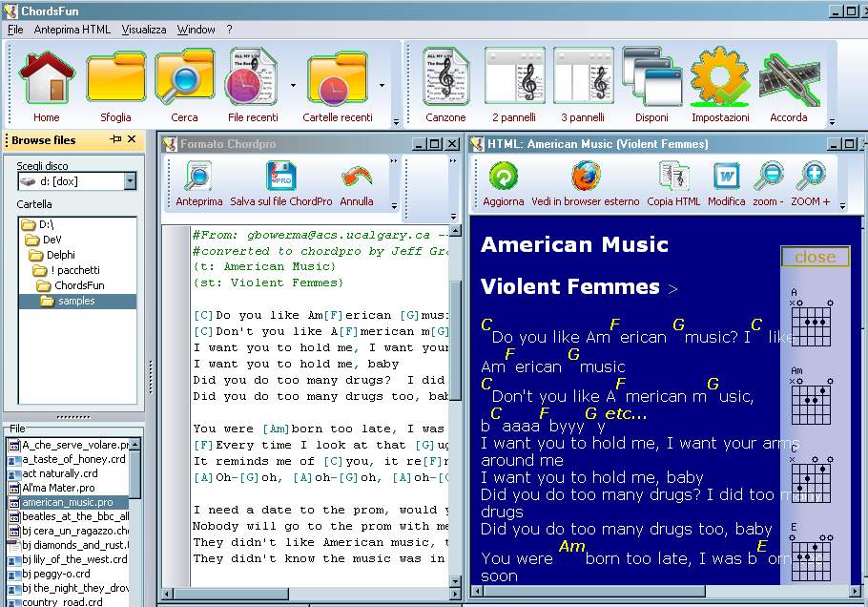Click Aggiorna refresh in HTML window
The width and height of the screenshot is (868, 607).
504,177
